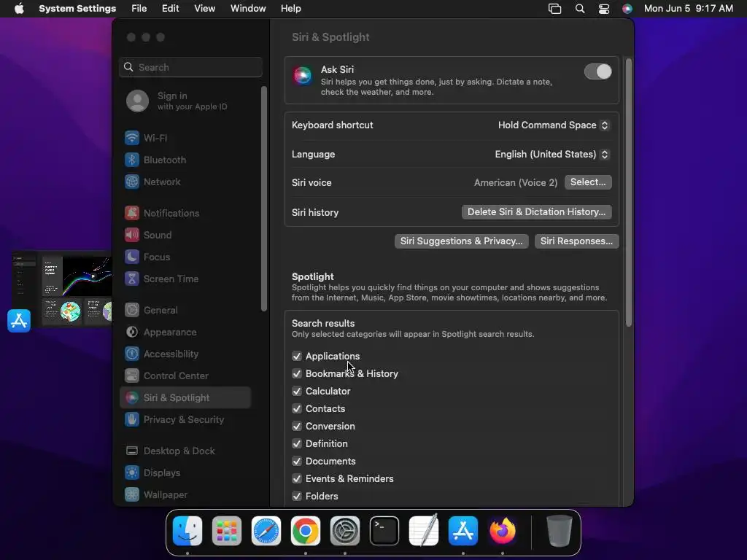Image resolution: width=747 pixels, height=560 pixels.
Task: Select Displays in the sidebar
Action: coord(185,472)
